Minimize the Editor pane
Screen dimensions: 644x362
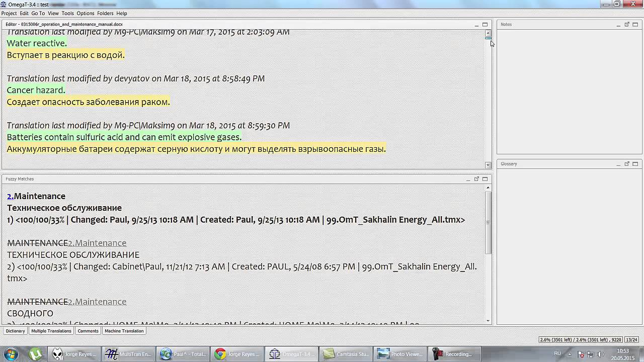pyautogui.click(x=476, y=24)
